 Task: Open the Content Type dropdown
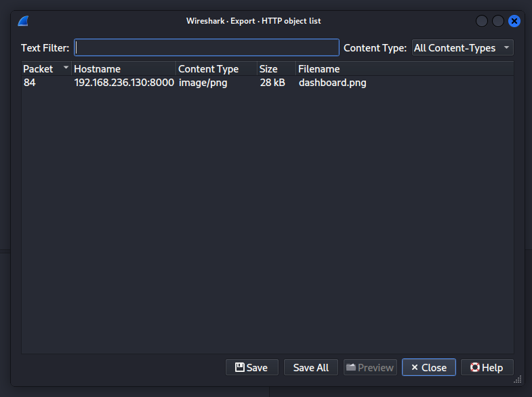(x=462, y=47)
